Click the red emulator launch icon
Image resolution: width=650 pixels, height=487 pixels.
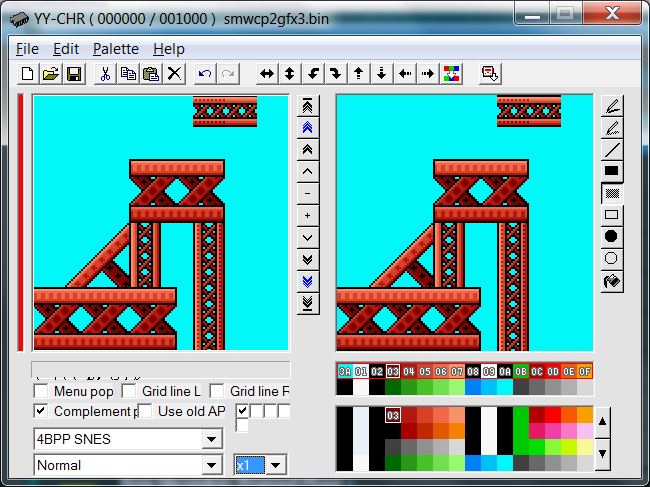coord(490,74)
